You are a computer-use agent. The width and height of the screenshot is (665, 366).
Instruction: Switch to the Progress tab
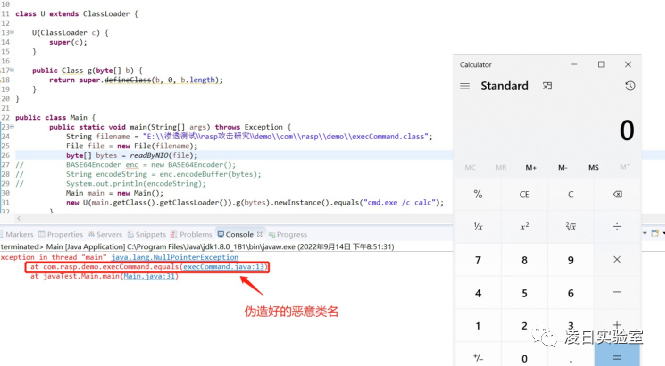(288, 235)
